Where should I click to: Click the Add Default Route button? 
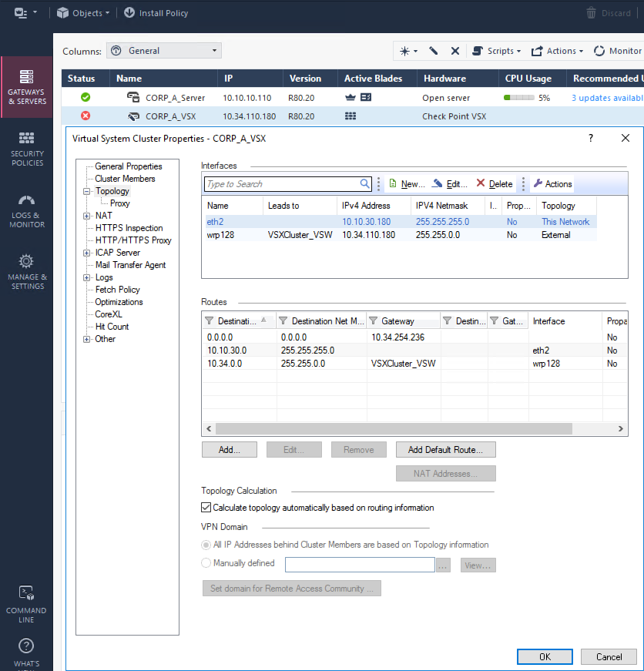point(445,450)
